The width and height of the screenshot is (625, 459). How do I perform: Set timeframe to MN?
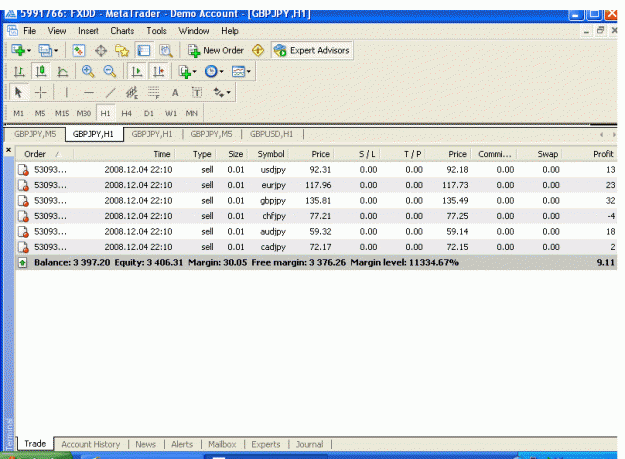pos(192,114)
